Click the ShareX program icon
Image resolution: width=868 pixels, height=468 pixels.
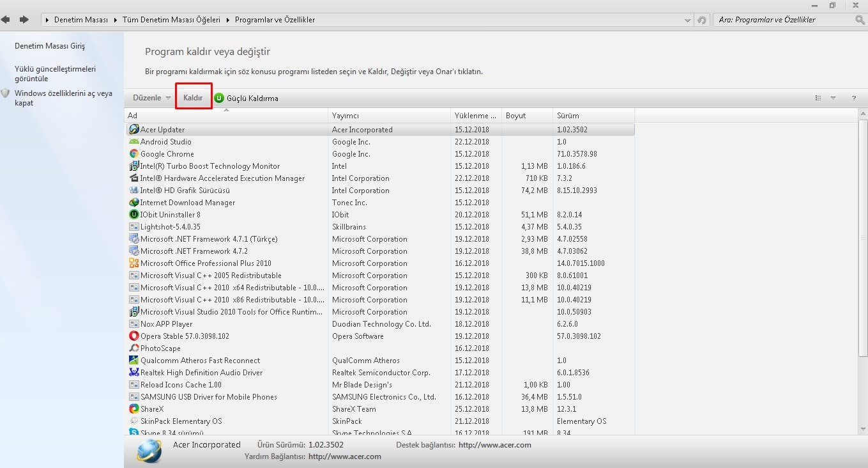(x=133, y=409)
